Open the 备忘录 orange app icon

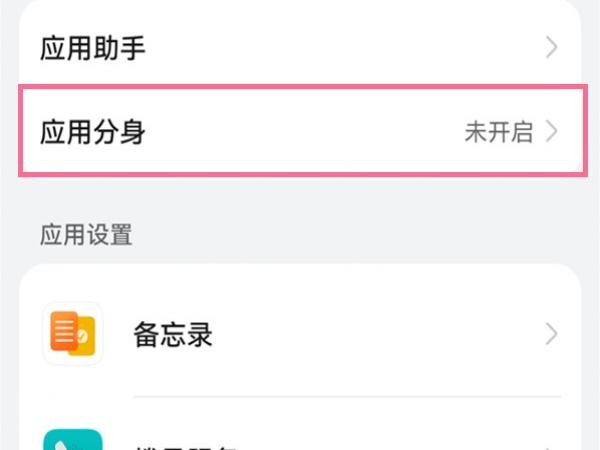(72, 333)
